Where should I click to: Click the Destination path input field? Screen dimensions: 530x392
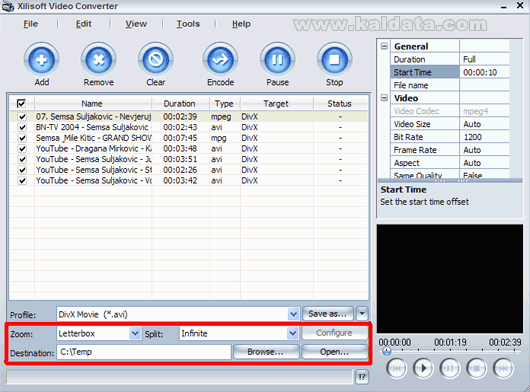coord(144,352)
